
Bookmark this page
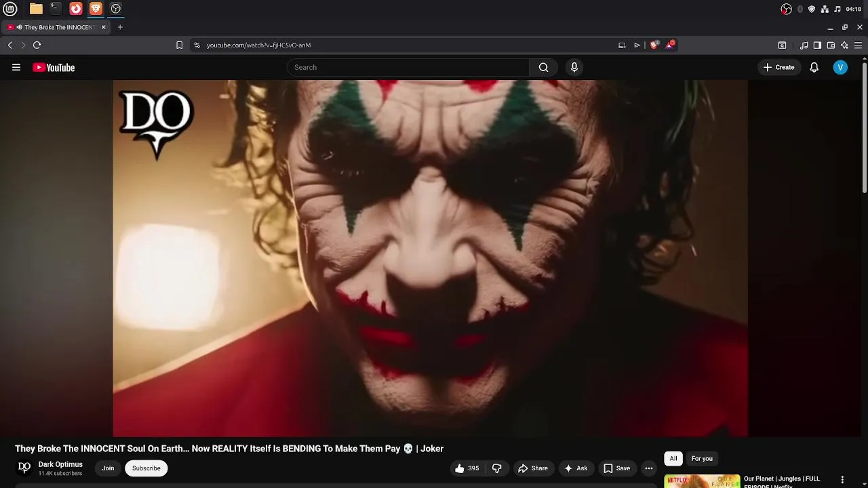179,45
